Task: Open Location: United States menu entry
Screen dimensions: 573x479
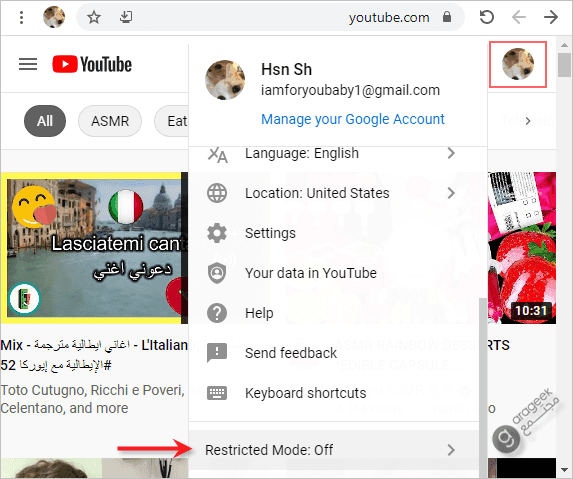Action: click(334, 193)
